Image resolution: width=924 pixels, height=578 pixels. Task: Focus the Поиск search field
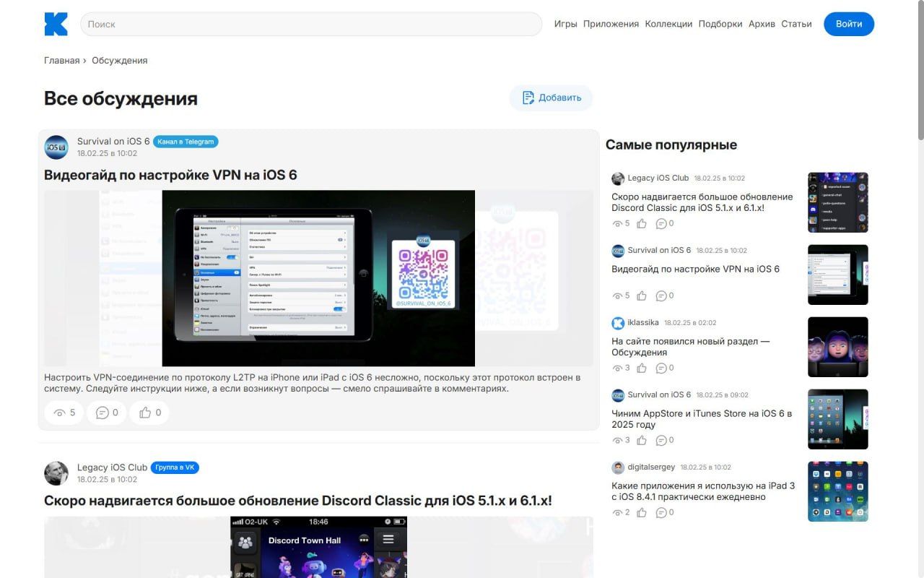pos(311,24)
